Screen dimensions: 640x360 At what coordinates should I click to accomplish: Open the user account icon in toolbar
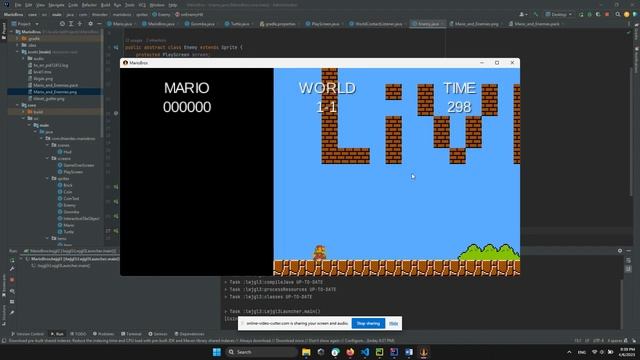(x=523, y=14)
